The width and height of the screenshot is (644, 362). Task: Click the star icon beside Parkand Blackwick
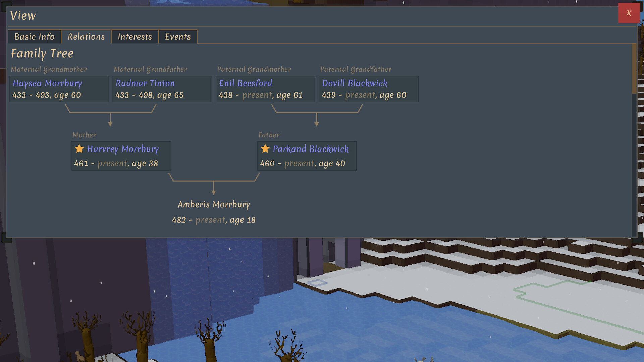265,148
